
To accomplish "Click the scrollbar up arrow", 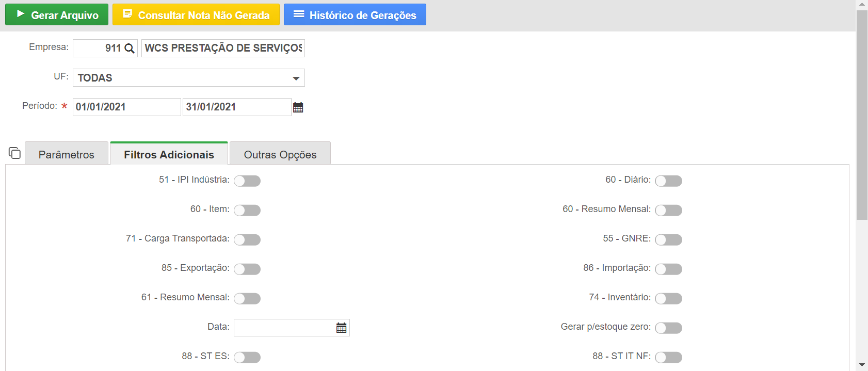I will (x=862, y=4).
